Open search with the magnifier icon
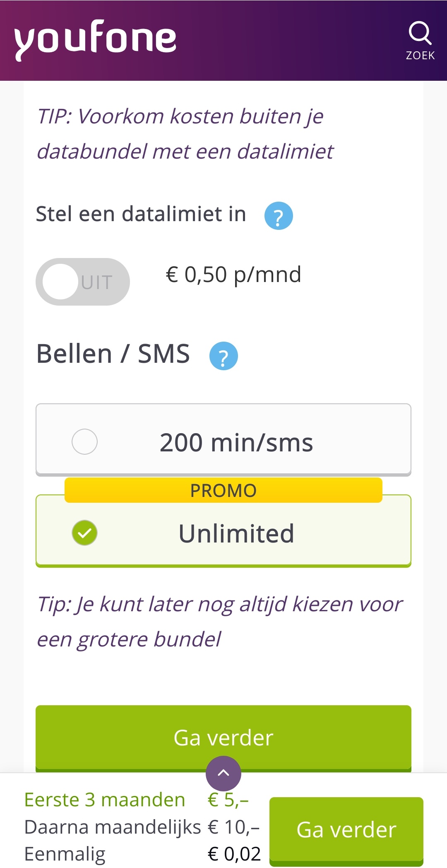This screenshot has height=868, width=447. pos(420,33)
